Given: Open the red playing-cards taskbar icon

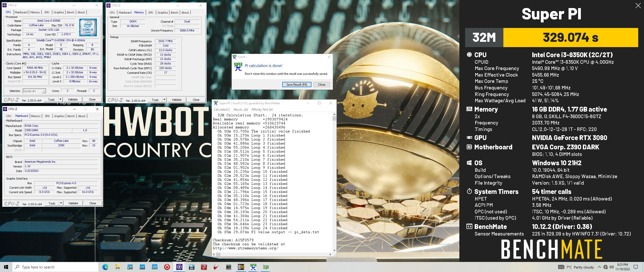Looking at the screenshot, I should click(x=204, y=267).
